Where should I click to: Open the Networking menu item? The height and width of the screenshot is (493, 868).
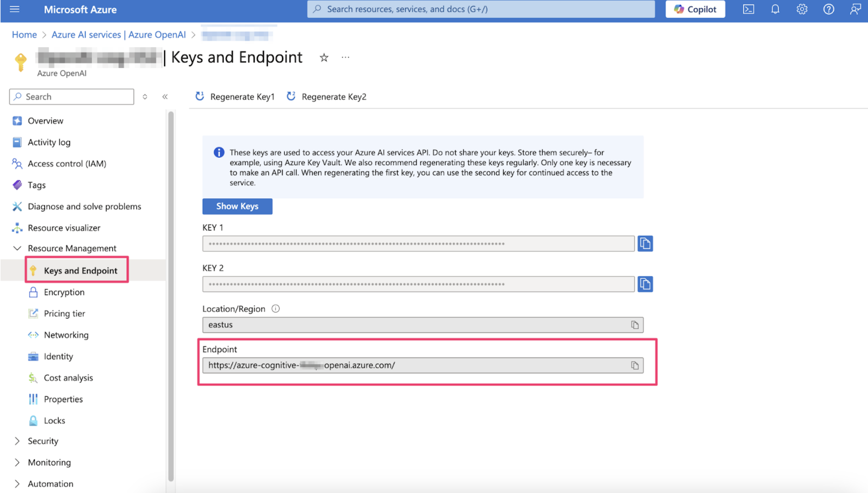[66, 335]
